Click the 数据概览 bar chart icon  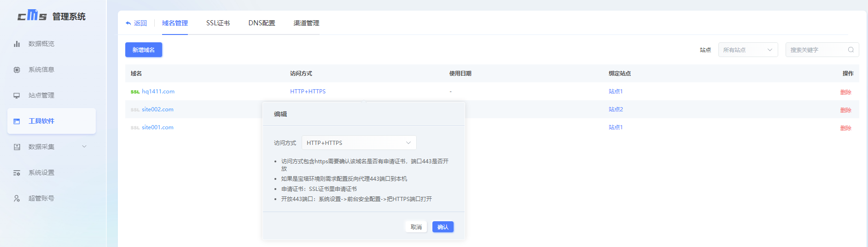coord(17,44)
